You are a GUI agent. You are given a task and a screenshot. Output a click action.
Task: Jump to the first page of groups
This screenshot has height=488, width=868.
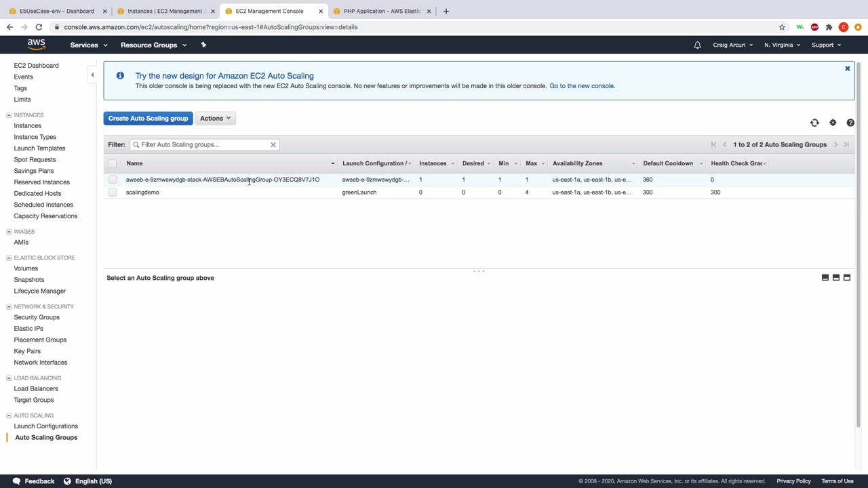[x=713, y=144]
